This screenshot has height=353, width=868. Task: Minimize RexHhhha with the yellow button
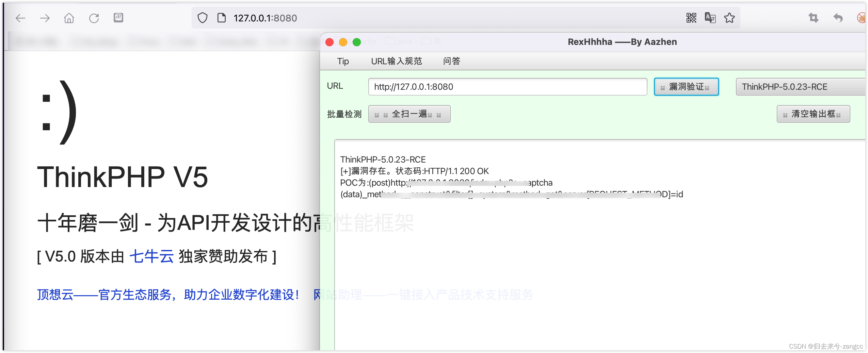[343, 42]
